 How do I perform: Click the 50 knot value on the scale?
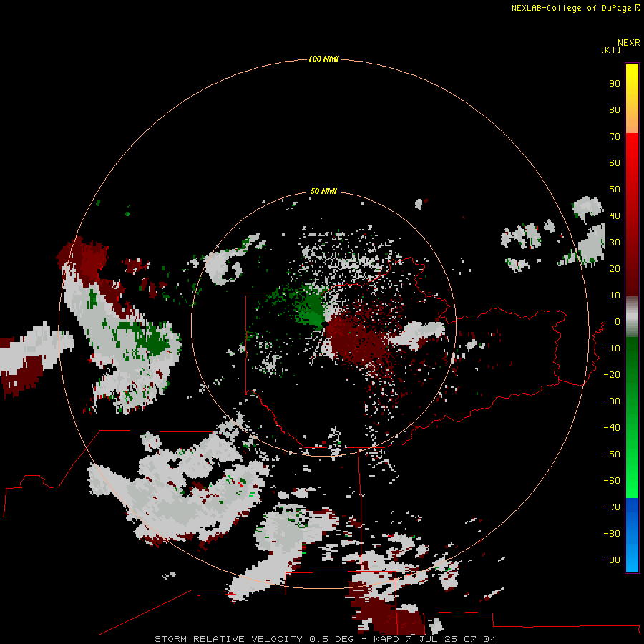click(615, 190)
